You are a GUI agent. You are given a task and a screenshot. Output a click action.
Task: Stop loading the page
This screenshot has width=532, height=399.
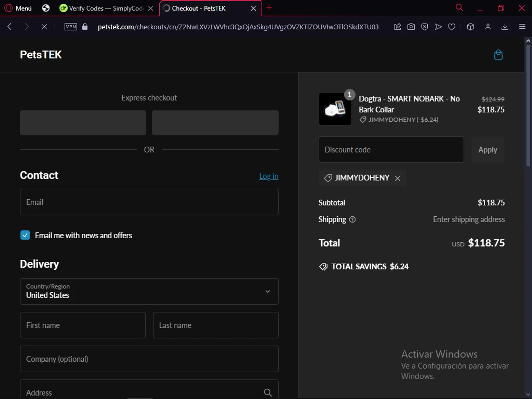(x=44, y=27)
